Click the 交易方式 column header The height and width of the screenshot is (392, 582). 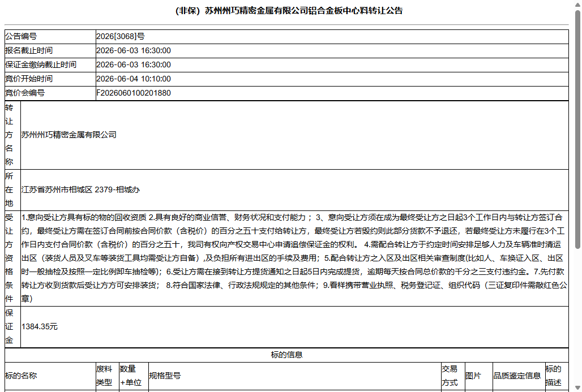pyautogui.click(x=453, y=376)
